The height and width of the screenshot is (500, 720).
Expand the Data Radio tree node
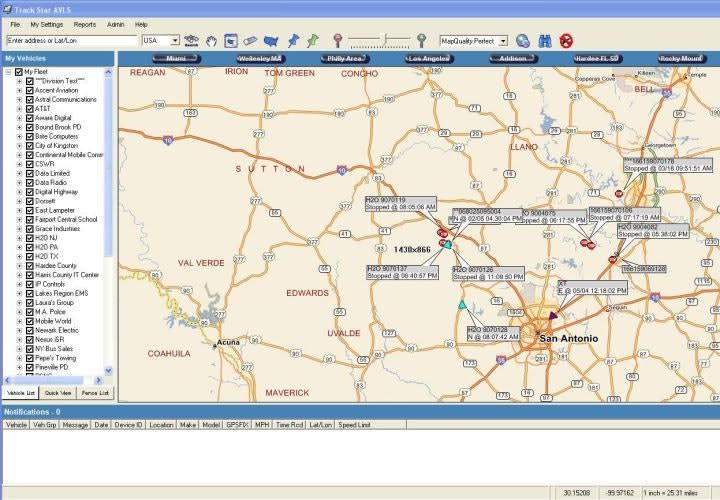pyautogui.click(x=19, y=183)
